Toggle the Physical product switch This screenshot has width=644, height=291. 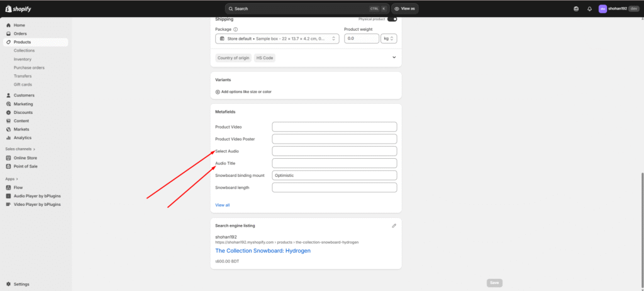pyautogui.click(x=392, y=19)
